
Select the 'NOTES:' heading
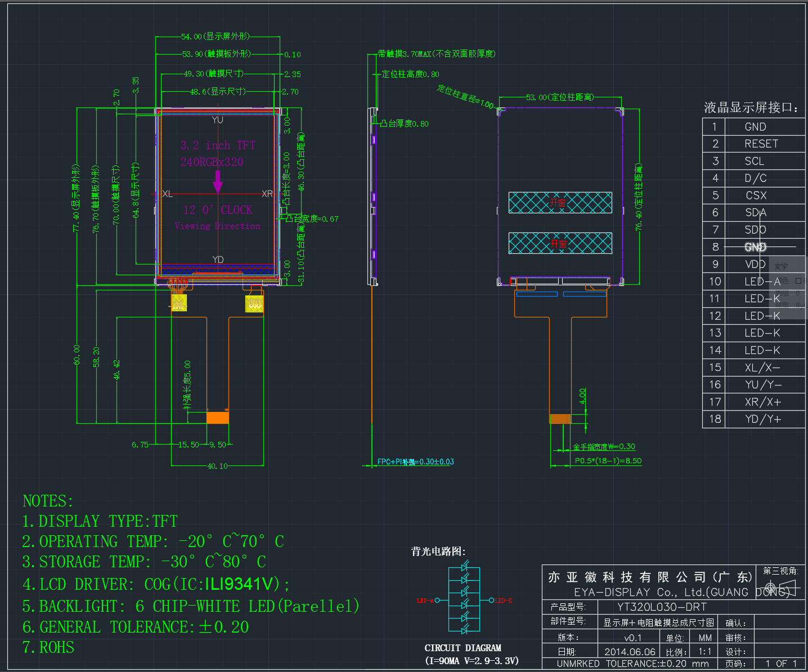coord(48,501)
